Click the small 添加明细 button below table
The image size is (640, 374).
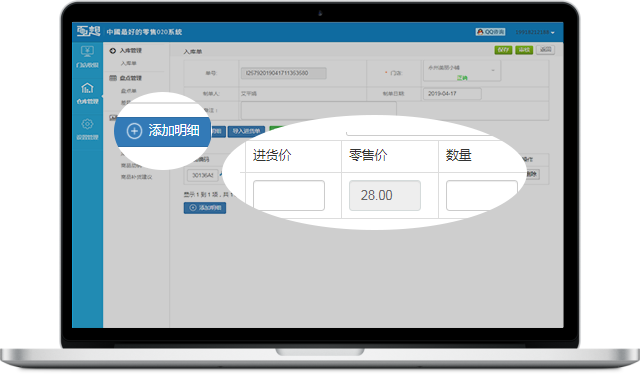point(205,208)
